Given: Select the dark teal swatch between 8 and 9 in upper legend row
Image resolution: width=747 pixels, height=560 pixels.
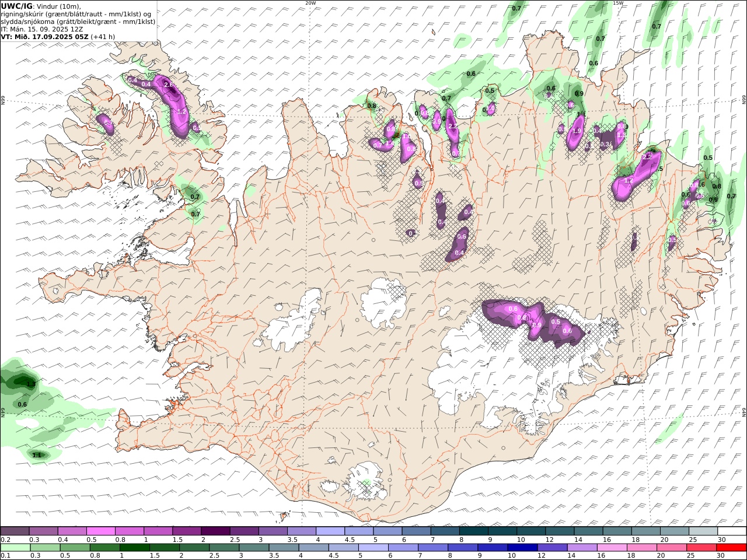Looking at the screenshot, I should pos(473,531).
